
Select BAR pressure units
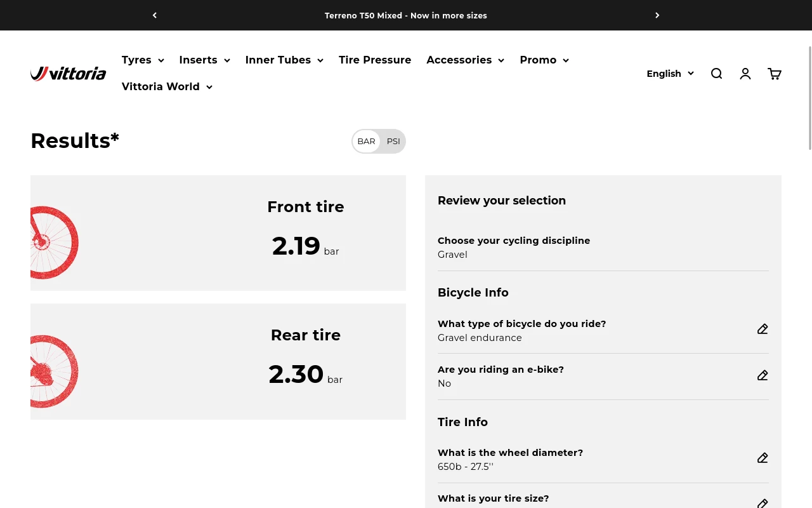pos(366,141)
